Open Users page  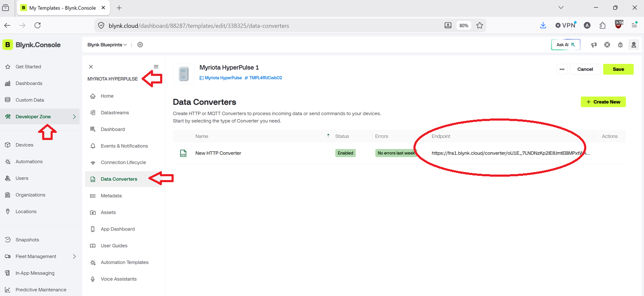click(22, 178)
